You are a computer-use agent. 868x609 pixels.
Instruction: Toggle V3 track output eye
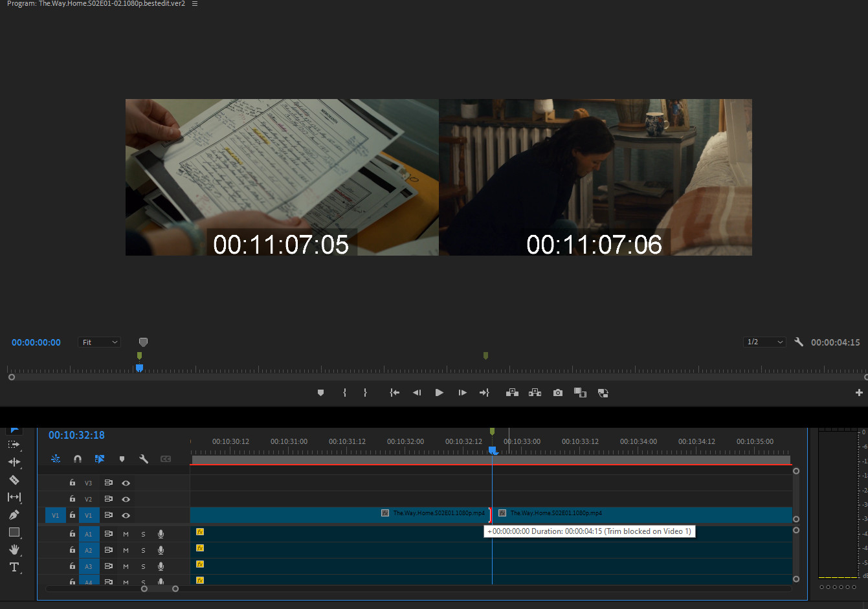tap(126, 483)
